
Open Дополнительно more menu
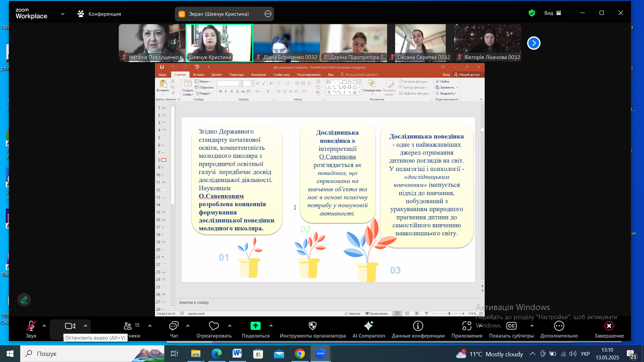pyautogui.click(x=559, y=329)
